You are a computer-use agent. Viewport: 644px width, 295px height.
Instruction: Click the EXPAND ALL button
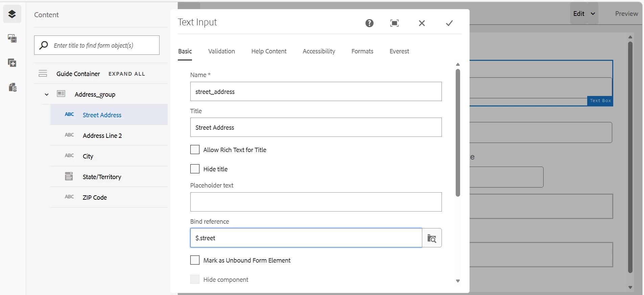click(x=127, y=74)
